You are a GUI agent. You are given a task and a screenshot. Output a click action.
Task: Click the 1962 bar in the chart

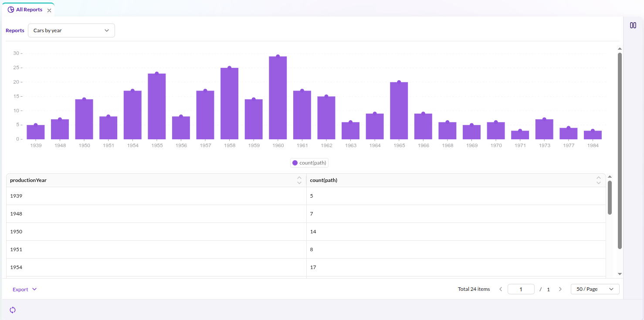[x=326, y=118]
